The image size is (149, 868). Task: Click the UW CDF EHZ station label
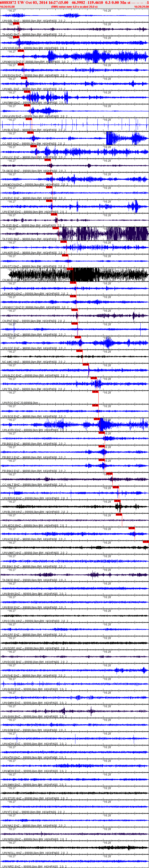pos(34,349)
